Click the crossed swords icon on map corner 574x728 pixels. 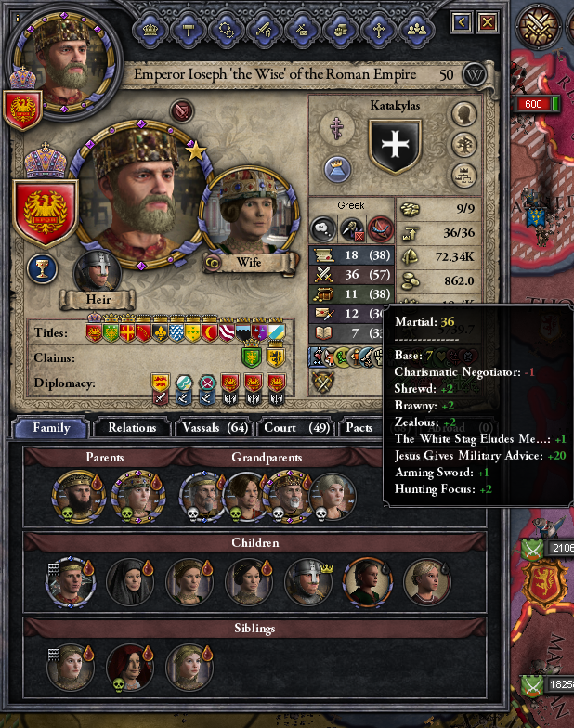pos(540,26)
